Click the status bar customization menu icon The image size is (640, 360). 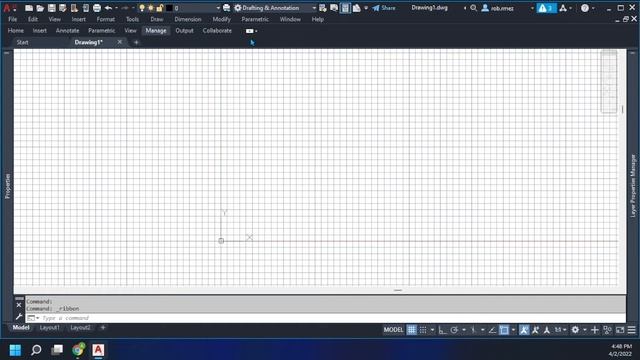(631, 330)
